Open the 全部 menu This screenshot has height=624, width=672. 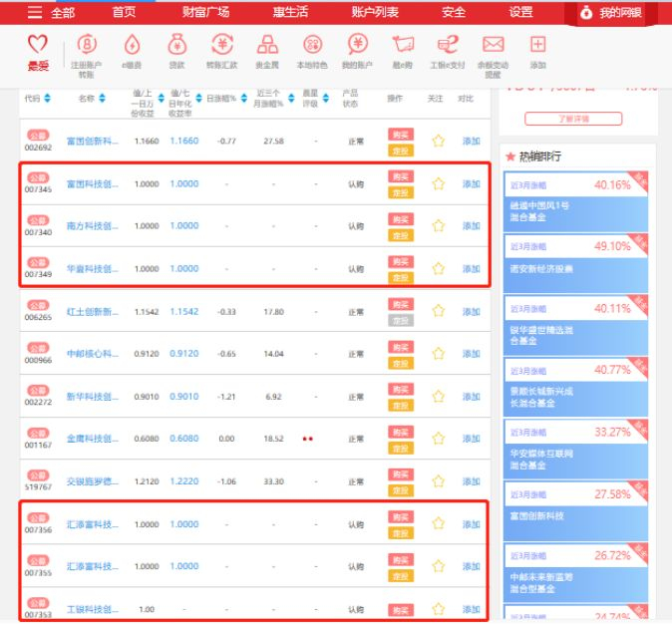point(63,12)
